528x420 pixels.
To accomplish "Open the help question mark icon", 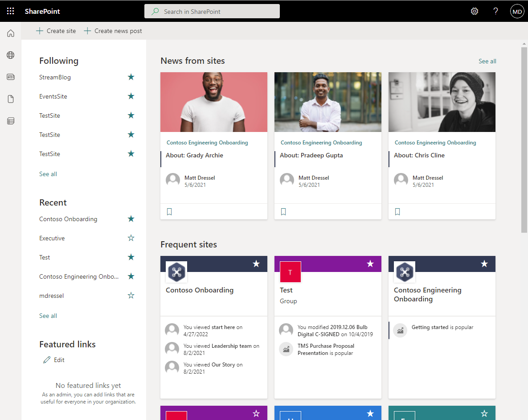I will (x=495, y=11).
